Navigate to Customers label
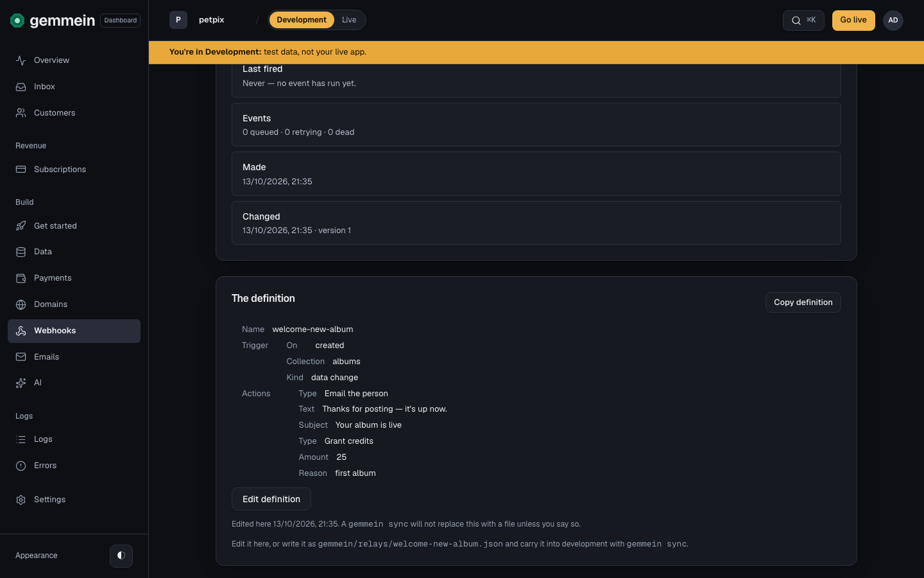The height and width of the screenshot is (578, 924). pos(55,113)
